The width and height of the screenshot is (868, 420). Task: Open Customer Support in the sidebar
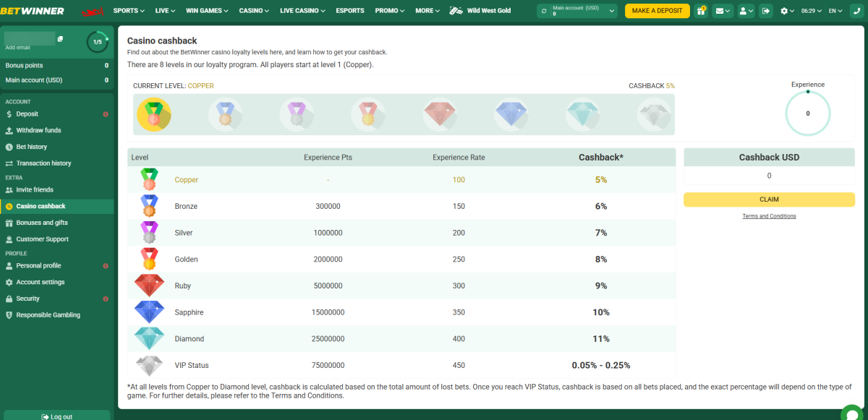57,239
